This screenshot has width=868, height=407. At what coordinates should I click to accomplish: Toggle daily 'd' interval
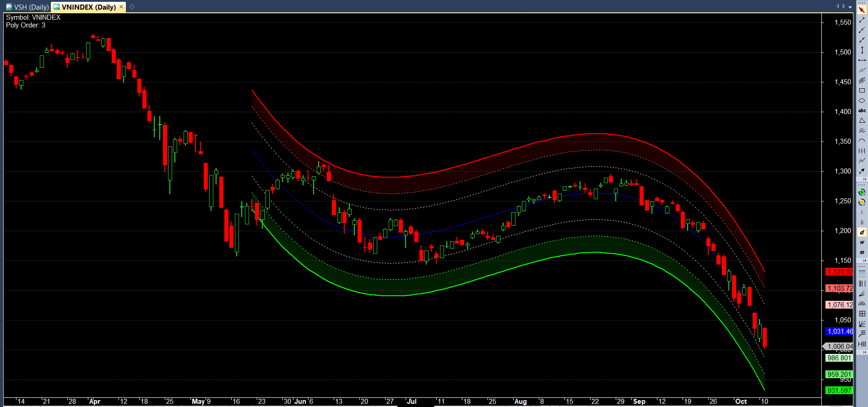(x=862, y=233)
